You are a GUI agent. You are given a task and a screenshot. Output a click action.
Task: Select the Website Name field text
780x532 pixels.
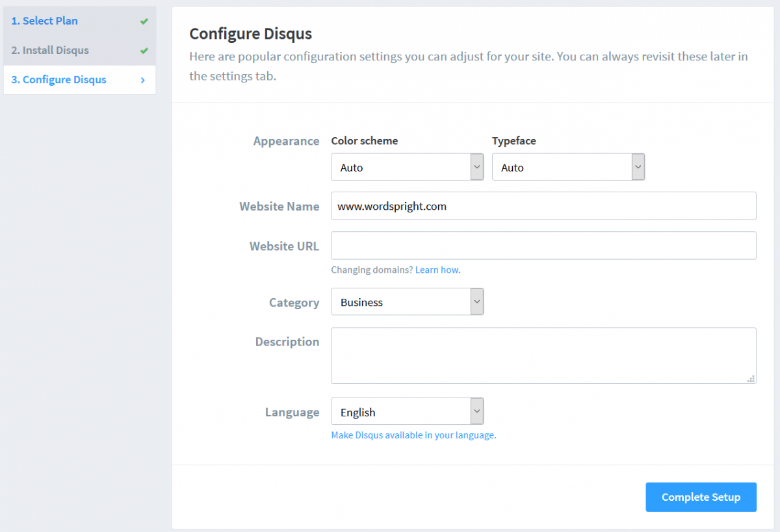click(x=543, y=205)
